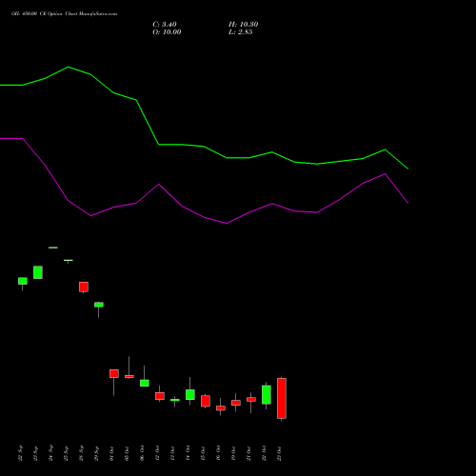Select the green candle for 14 Oct
The image size is (476, 476).
[x=190, y=394]
